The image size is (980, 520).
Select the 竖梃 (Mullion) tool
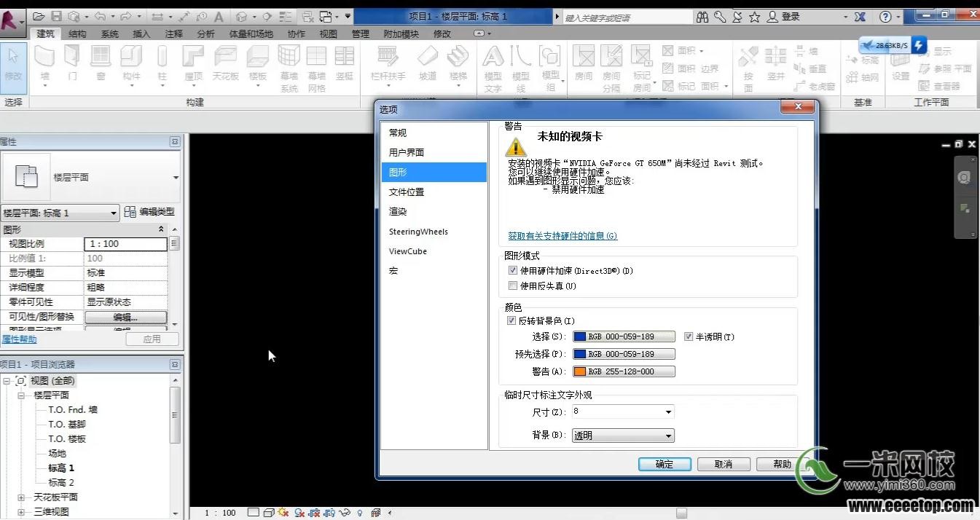coord(344,63)
